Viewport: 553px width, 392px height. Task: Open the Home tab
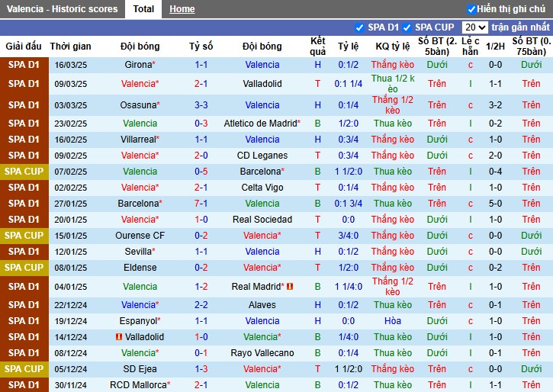coord(182,9)
